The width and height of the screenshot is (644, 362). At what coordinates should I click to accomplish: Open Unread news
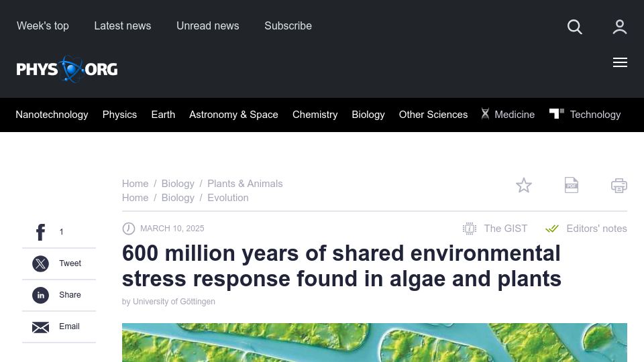click(x=208, y=26)
